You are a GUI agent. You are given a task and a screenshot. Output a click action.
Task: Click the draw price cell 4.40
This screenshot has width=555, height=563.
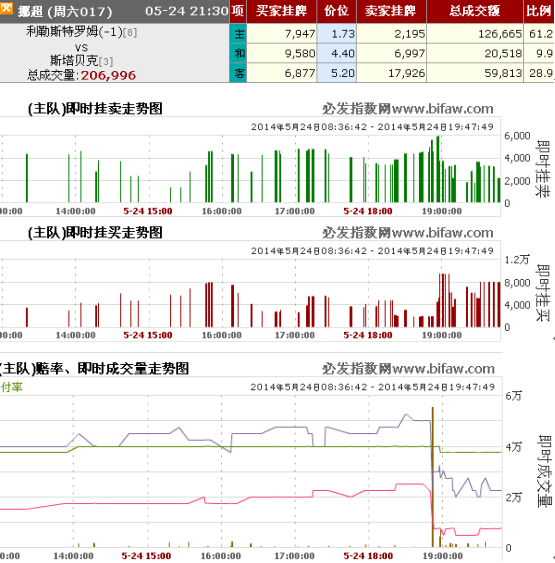(x=336, y=53)
